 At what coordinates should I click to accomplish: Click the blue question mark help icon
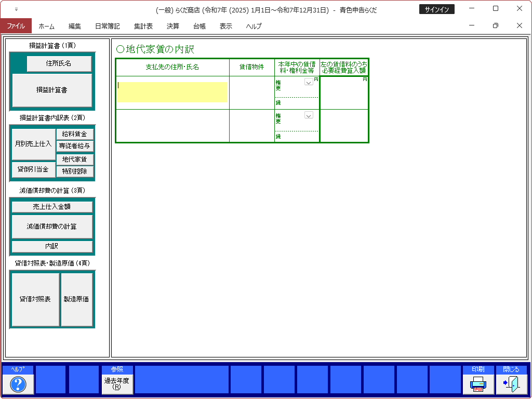pyautogui.click(x=18, y=384)
